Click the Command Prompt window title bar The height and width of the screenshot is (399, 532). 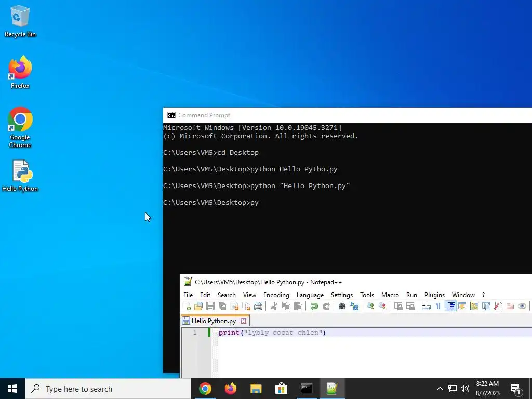click(x=348, y=115)
